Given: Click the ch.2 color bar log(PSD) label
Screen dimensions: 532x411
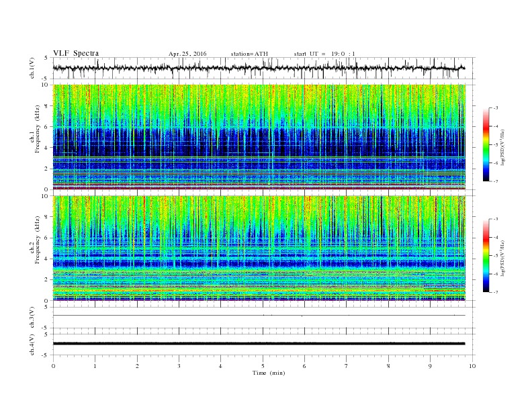Looking at the screenshot, I should tap(503, 258).
